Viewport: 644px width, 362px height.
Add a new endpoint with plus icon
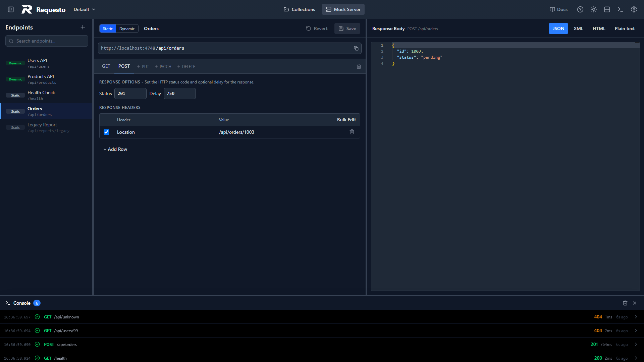click(x=83, y=27)
